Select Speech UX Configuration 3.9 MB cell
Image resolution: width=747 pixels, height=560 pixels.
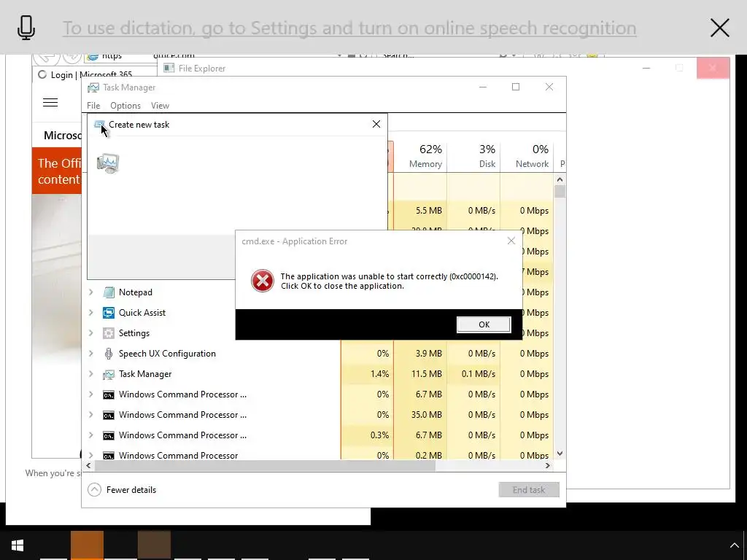click(x=421, y=354)
